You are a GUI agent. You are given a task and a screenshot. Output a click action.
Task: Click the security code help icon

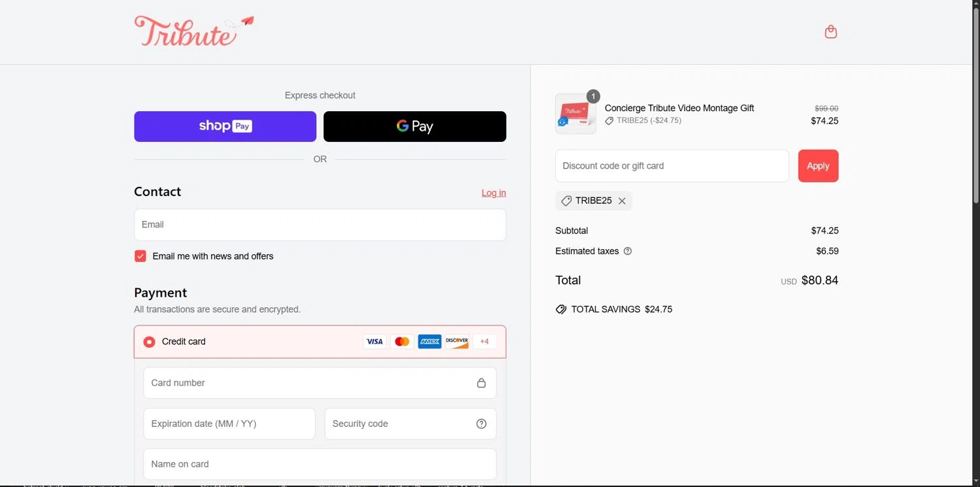click(482, 424)
